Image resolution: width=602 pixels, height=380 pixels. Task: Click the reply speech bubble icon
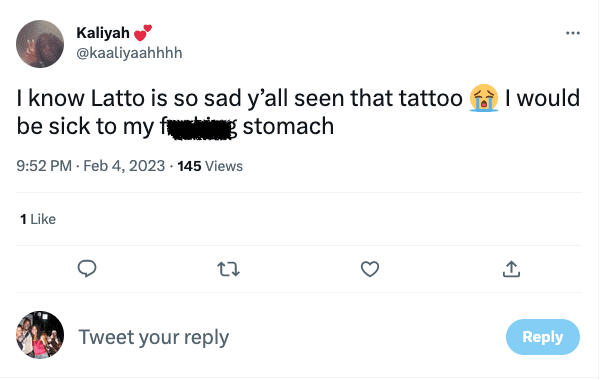point(87,268)
